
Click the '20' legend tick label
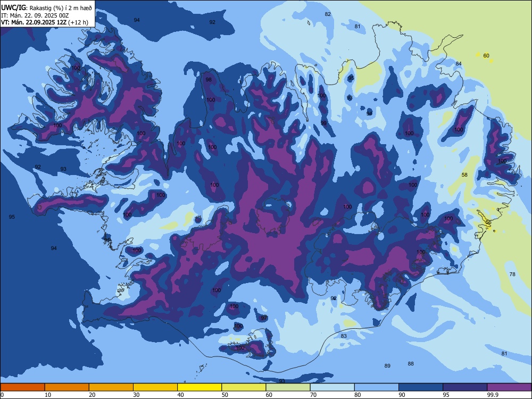pos(92,395)
